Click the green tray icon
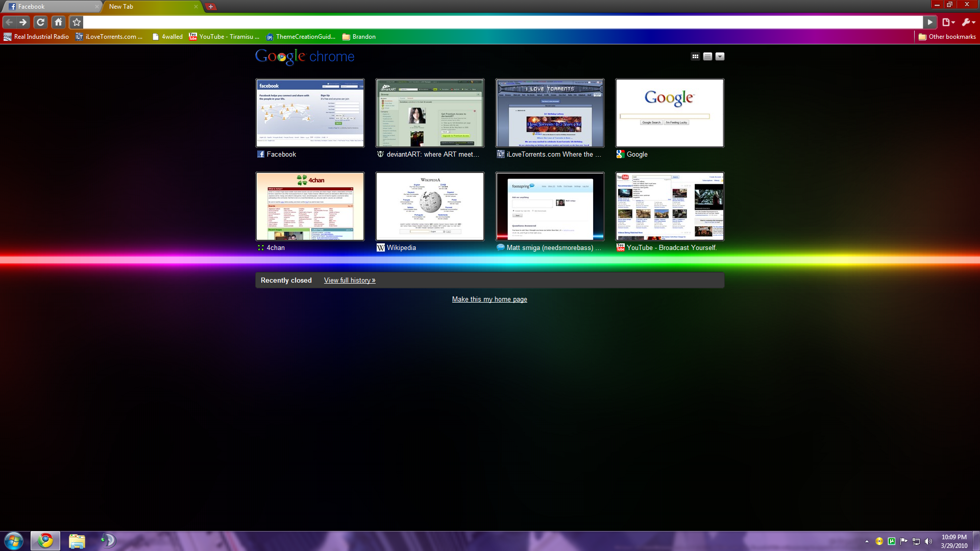The height and width of the screenshot is (551, 980). pyautogui.click(x=892, y=541)
